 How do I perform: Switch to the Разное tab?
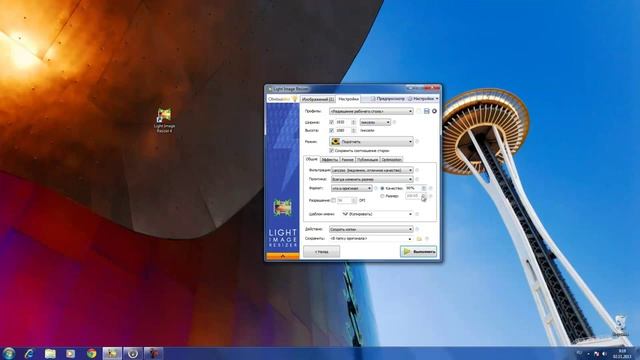[x=347, y=160]
